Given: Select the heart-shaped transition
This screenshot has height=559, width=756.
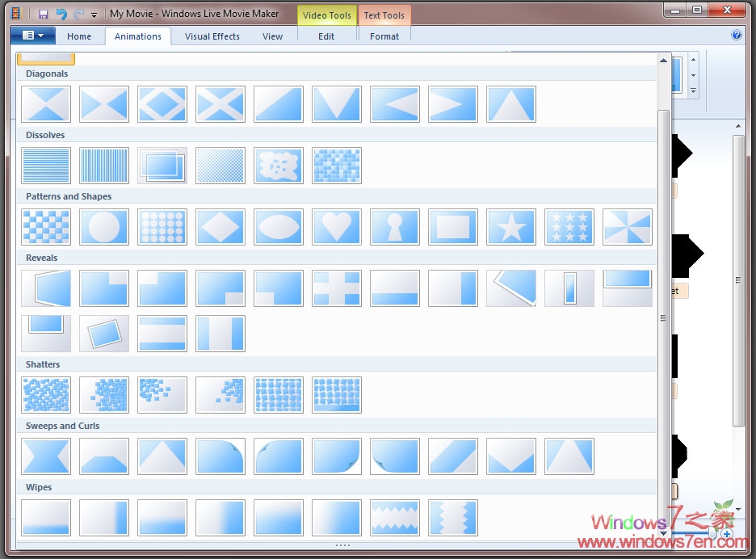Looking at the screenshot, I should [337, 227].
